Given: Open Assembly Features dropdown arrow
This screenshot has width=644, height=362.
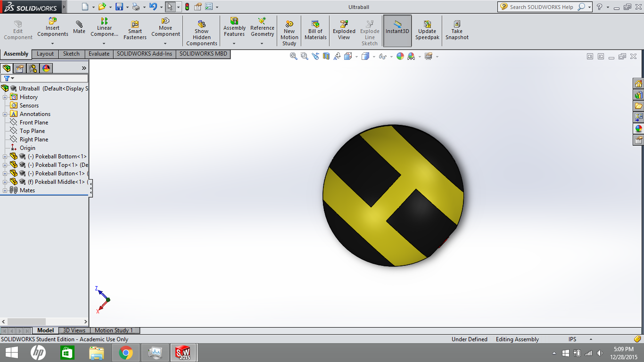Looking at the screenshot, I should click(x=234, y=43).
